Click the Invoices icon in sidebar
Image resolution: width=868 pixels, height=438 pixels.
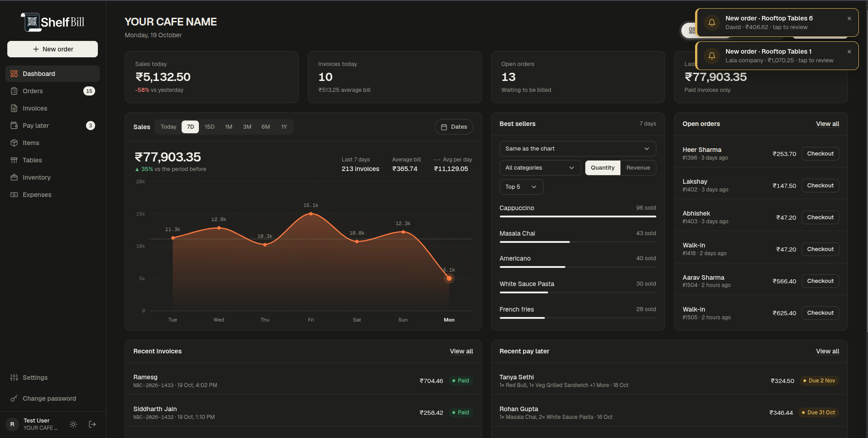[14, 108]
